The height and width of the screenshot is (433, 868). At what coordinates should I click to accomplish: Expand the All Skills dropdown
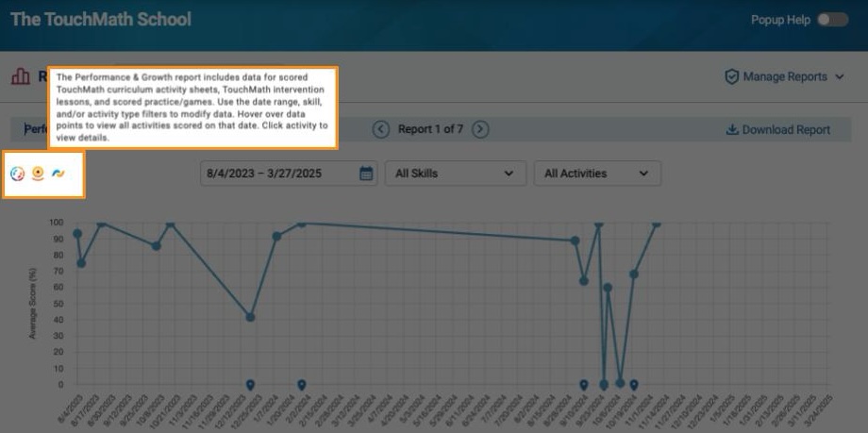456,174
